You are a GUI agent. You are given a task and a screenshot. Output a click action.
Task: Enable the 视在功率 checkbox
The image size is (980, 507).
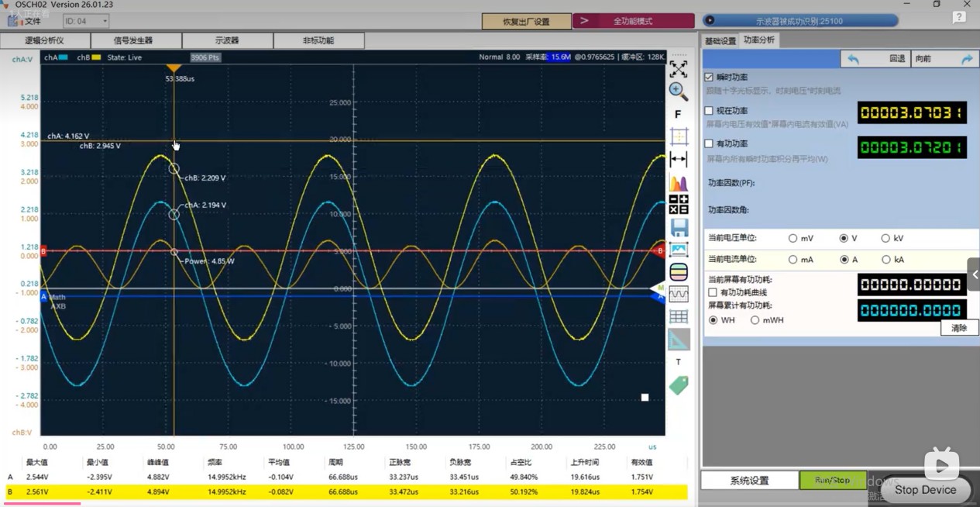(x=709, y=111)
